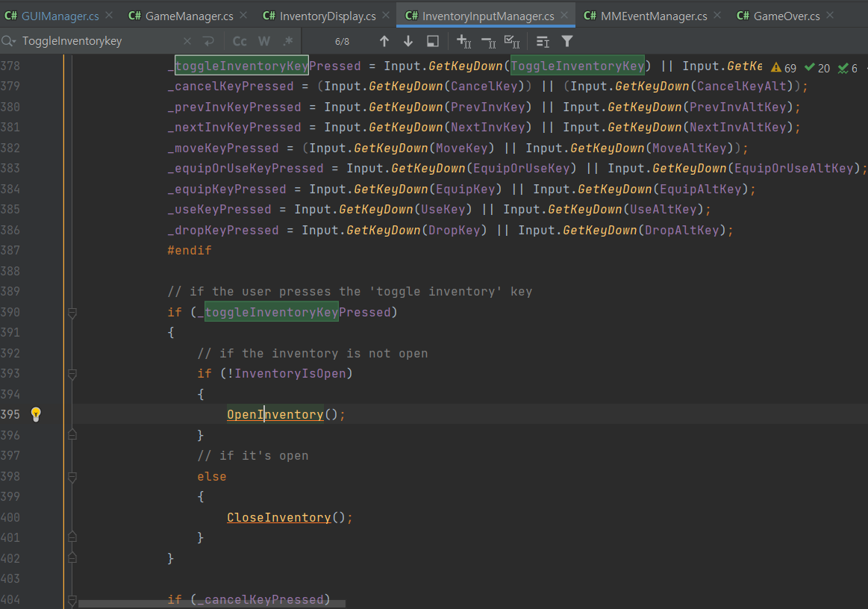Viewport: 868px width, 609px height.
Task: Close the GameOver.cs tab
Action: 830,16
